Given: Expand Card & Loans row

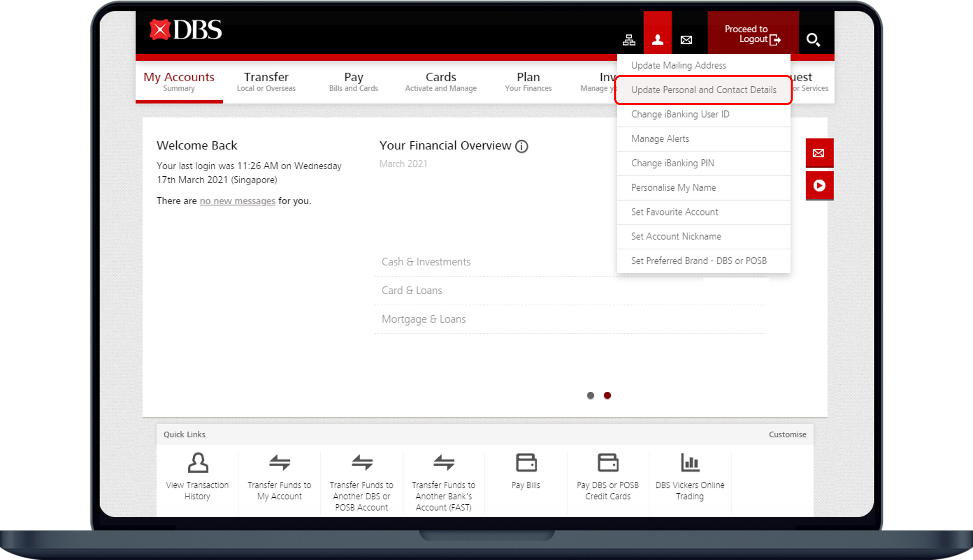Looking at the screenshot, I should (x=570, y=291).
